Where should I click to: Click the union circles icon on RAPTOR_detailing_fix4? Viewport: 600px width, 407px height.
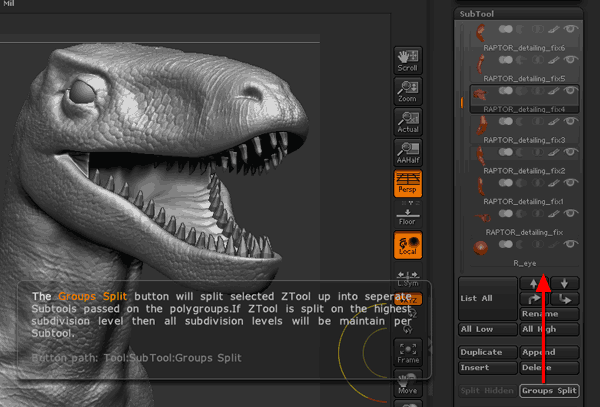click(x=505, y=91)
